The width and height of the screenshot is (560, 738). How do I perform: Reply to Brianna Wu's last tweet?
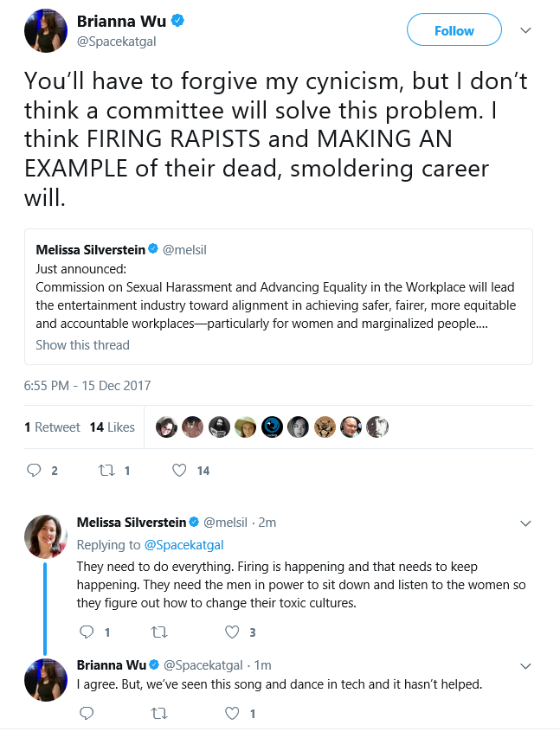click(87, 713)
